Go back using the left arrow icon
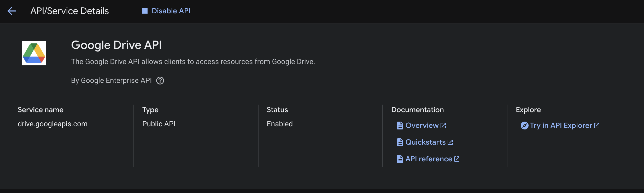644x193 pixels. [12, 11]
